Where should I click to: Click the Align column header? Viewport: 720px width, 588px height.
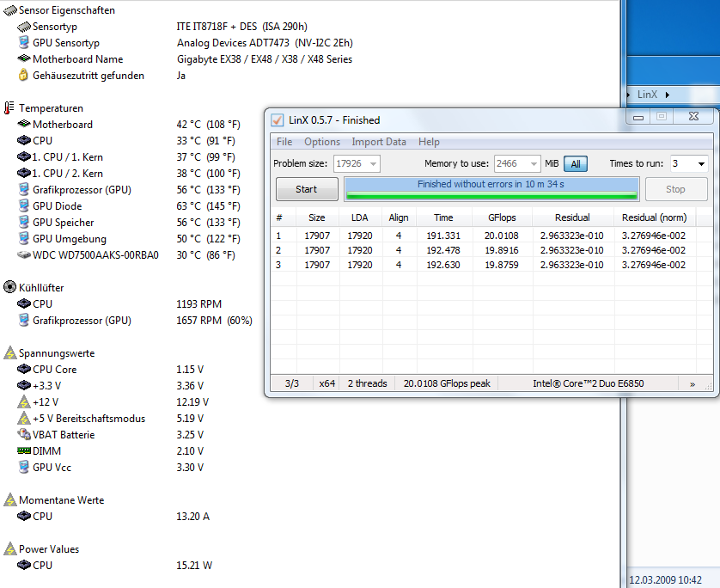399,217
